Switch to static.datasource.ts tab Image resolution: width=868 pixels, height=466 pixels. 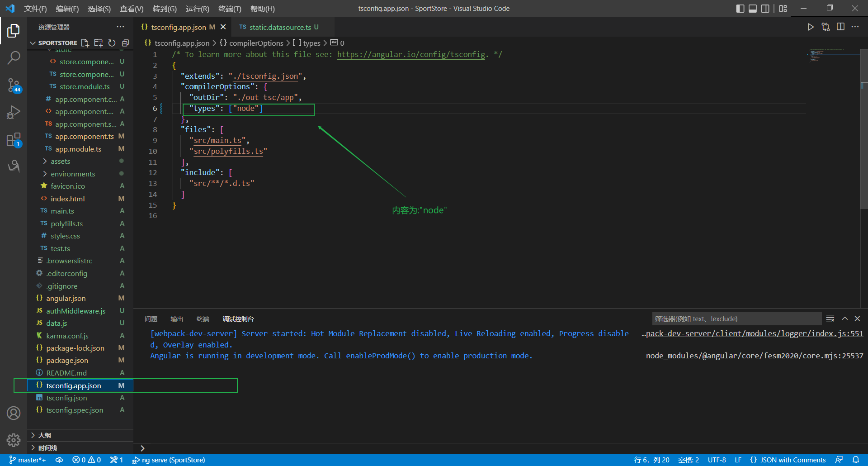pos(279,27)
